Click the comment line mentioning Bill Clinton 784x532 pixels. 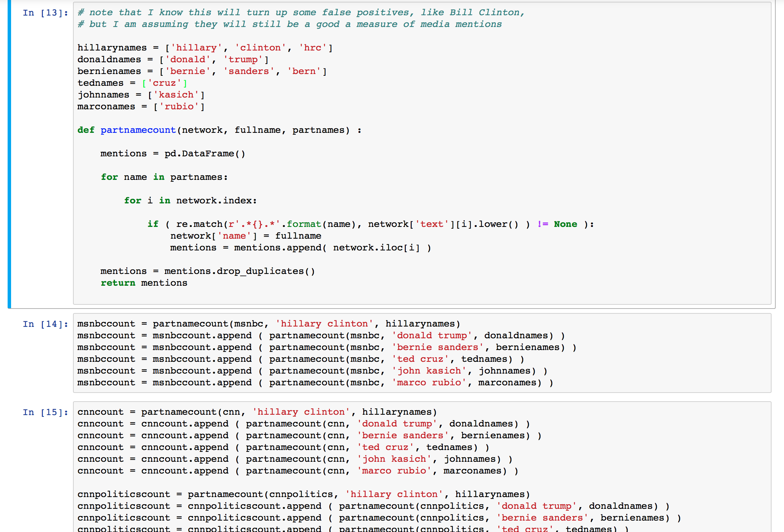click(301, 12)
